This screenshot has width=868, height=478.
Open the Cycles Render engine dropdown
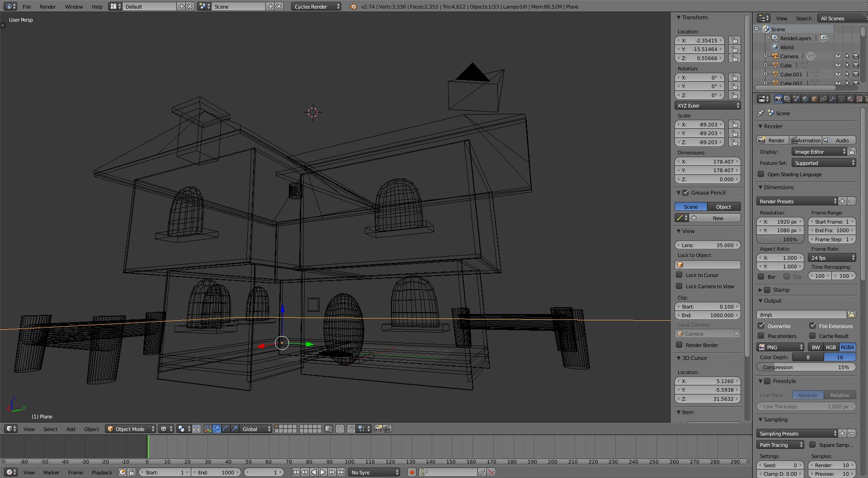pos(316,6)
